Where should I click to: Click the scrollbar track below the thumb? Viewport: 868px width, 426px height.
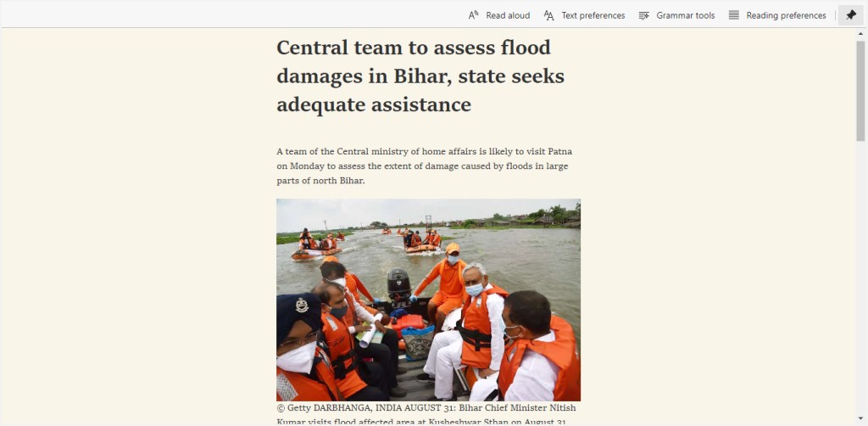pos(860,277)
